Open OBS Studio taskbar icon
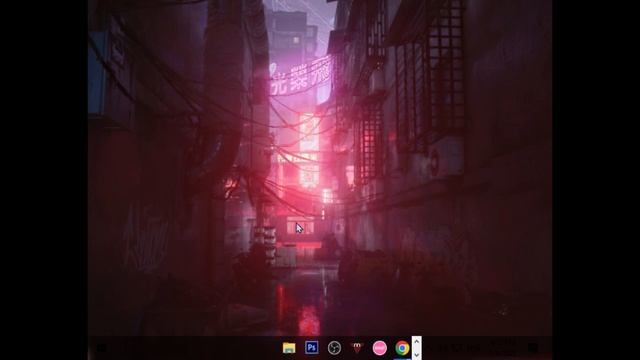The width and height of the screenshot is (640, 360). tap(334, 348)
